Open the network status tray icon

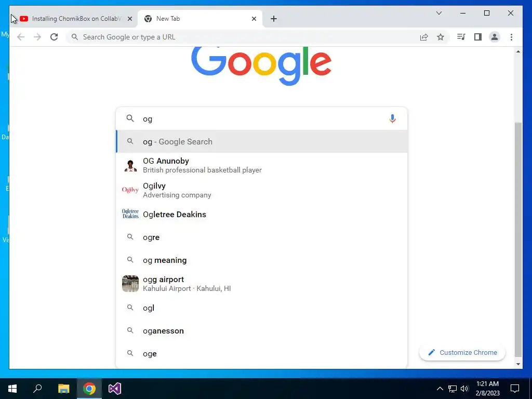pos(453,389)
